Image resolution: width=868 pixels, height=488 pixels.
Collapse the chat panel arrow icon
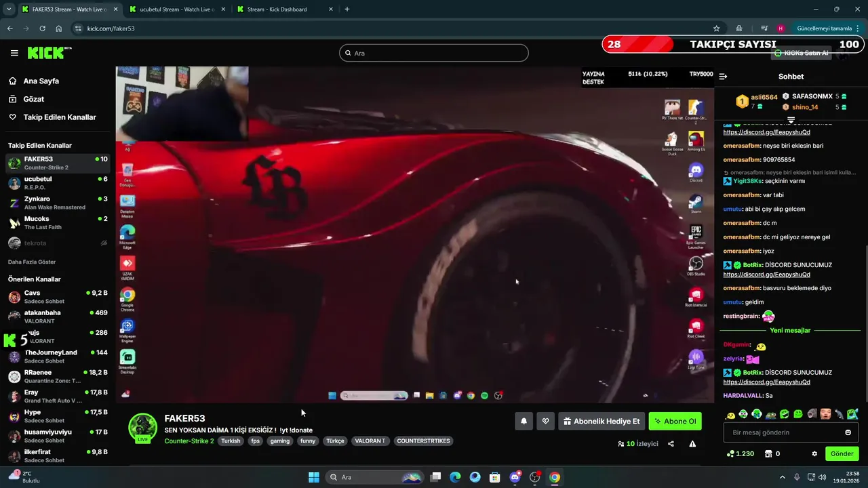tap(723, 77)
